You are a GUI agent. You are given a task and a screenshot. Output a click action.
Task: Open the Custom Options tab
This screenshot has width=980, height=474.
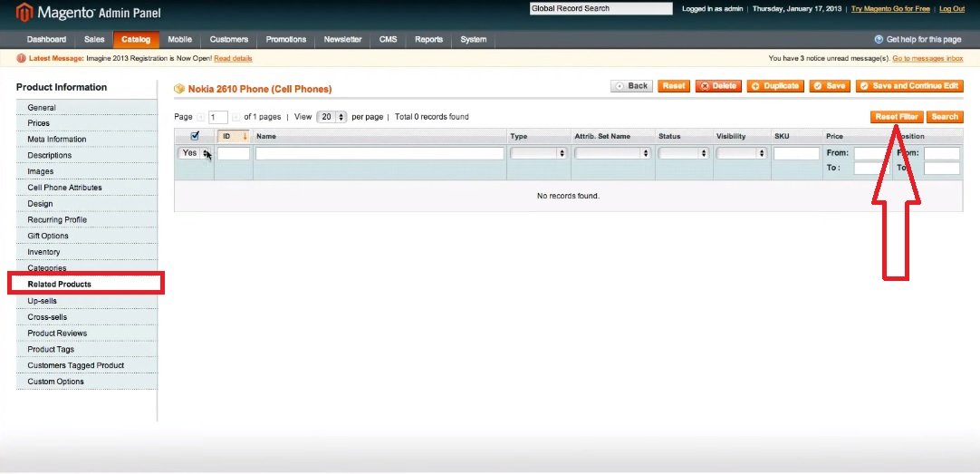click(x=87, y=382)
